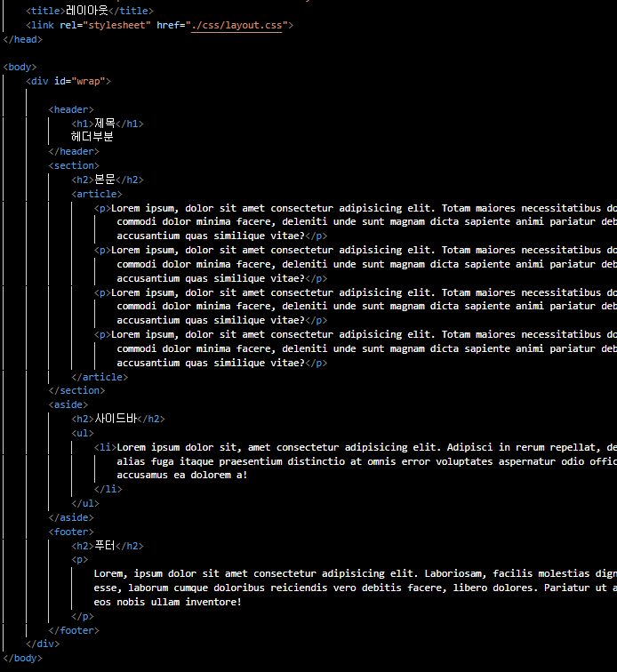The height and width of the screenshot is (672, 617).
Task: Click the closing </div> tag
Action: tap(43, 644)
